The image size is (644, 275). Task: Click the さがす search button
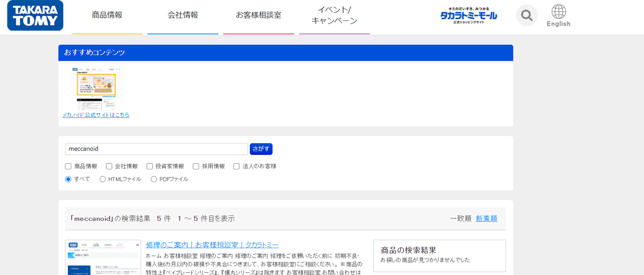point(261,149)
